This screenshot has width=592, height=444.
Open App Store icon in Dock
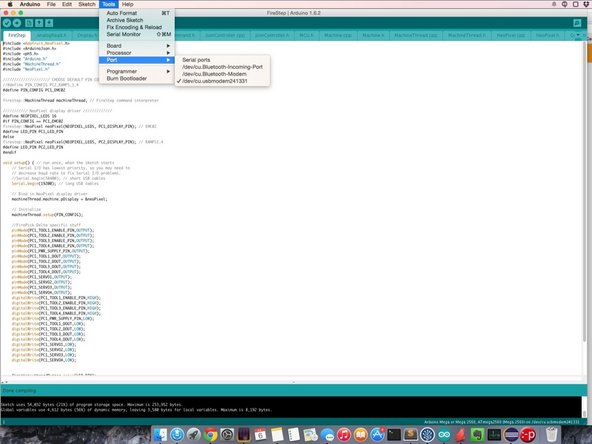(377, 435)
